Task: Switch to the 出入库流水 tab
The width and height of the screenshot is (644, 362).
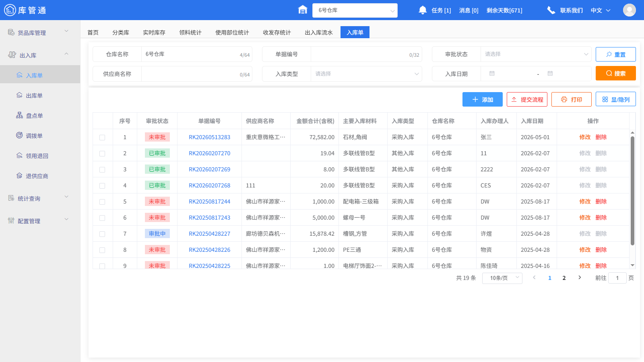Action: 319,33
